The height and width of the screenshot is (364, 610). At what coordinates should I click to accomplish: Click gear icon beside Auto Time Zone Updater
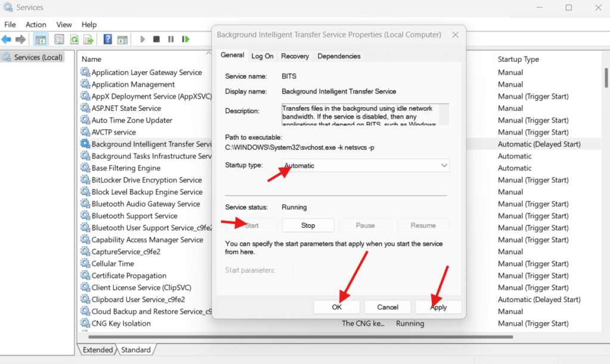pos(85,120)
